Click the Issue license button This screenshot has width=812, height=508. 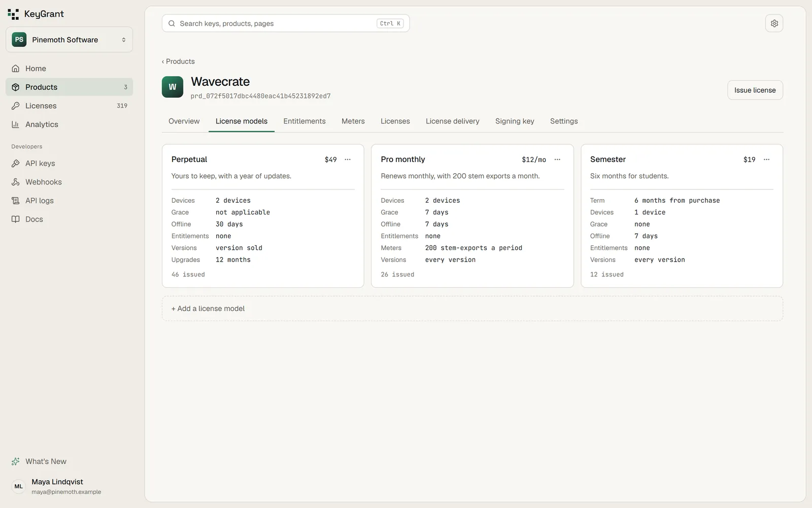point(755,90)
